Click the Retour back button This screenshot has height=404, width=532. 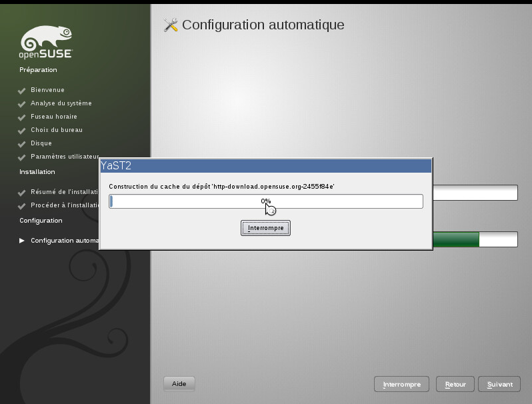tap(455, 384)
